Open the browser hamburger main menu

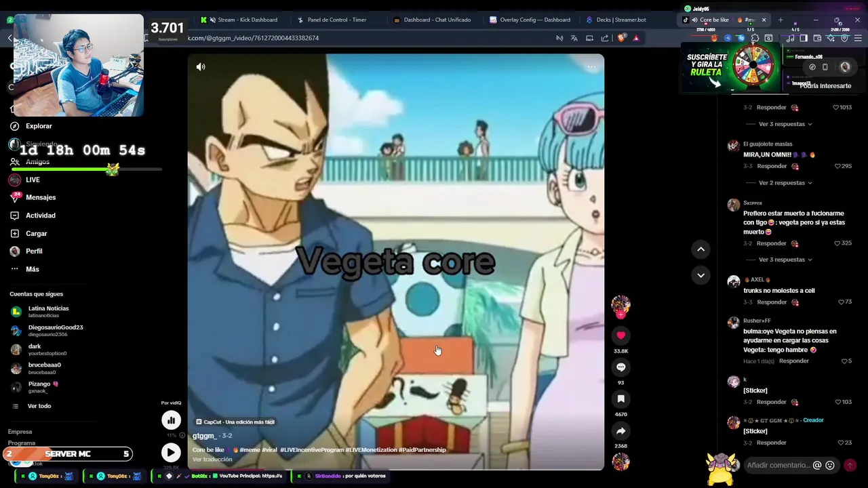(x=858, y=39)
